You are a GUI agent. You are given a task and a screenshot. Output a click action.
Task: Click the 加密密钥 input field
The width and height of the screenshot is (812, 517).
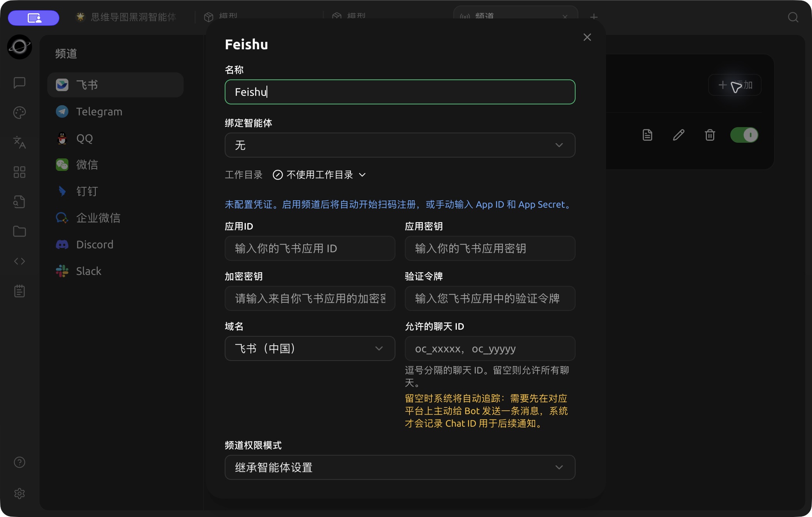pos(310,298)
